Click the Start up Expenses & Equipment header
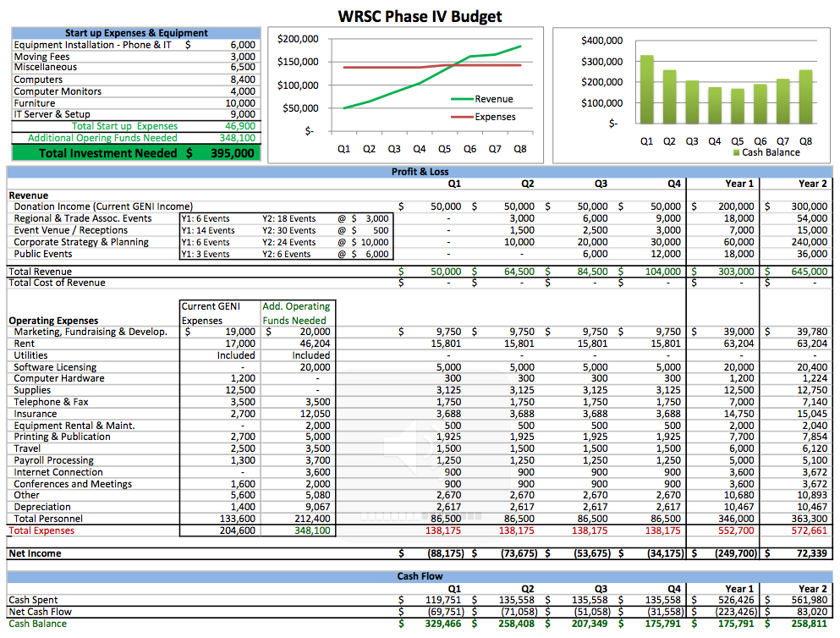 click(x=136, y=33)
